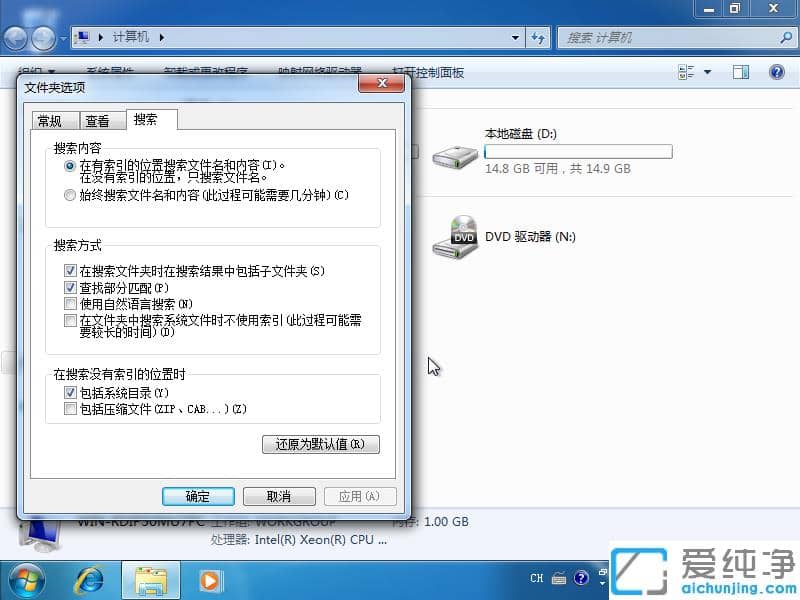Toggle the preview pane icon top right

(x=740, y=72)
